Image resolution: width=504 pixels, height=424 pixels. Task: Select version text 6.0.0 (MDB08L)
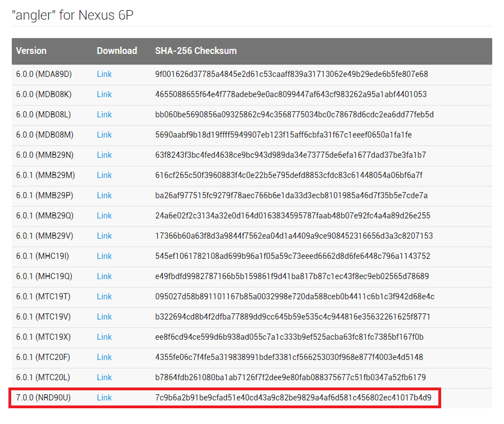pyautogui.click(x=43, y=115)
